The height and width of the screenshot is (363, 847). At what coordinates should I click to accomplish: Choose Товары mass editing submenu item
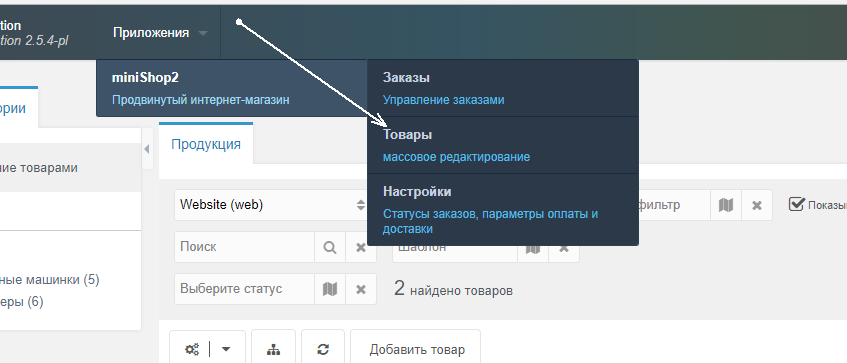tap(503, 145)
